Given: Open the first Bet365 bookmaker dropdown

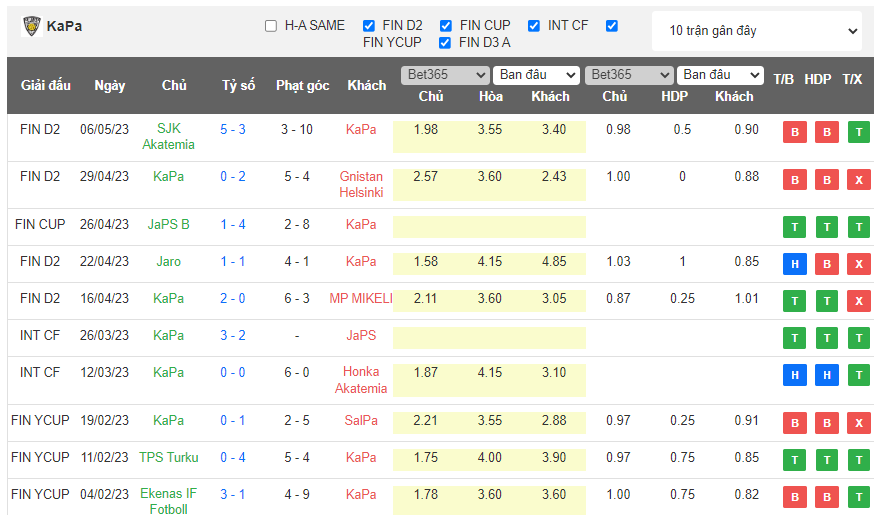Looking at the screenshot, I should pos(445,75).
